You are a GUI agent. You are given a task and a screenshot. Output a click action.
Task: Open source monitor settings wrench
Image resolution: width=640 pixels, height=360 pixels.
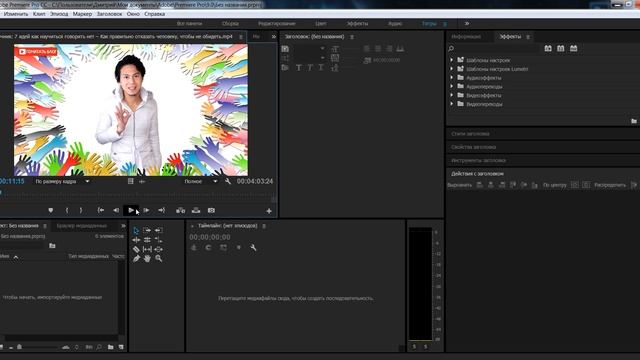[x=228, y=181]
